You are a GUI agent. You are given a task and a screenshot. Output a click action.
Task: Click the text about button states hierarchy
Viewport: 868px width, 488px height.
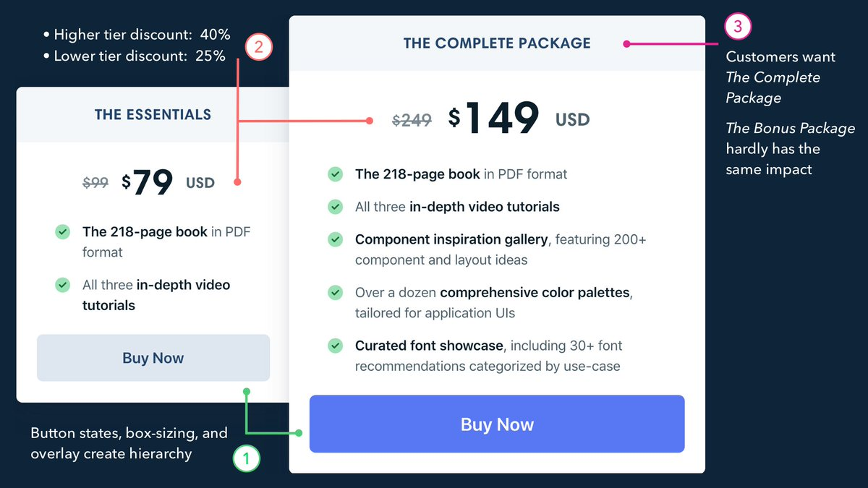pyautogui.click(x=129, y=443)
